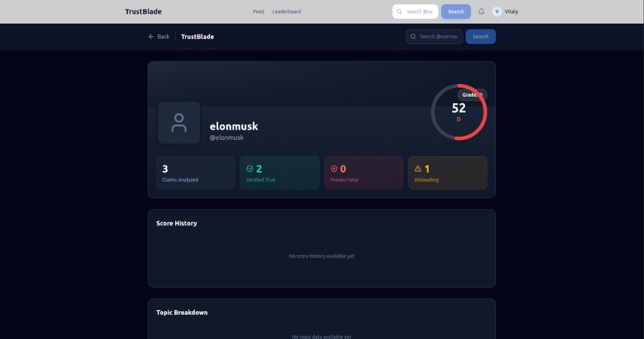Click 'No score history available yet' text
Viewport: 644px width, 339px height.
[x=321, y=256]
